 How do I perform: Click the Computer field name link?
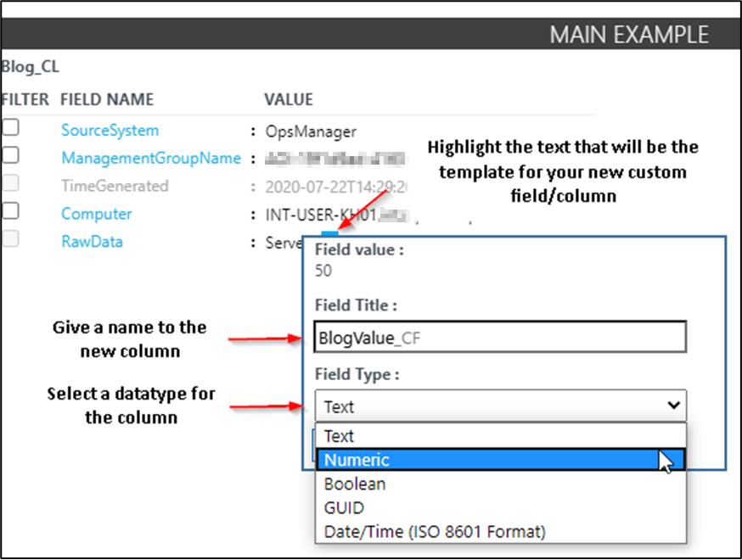pos(96,214)
